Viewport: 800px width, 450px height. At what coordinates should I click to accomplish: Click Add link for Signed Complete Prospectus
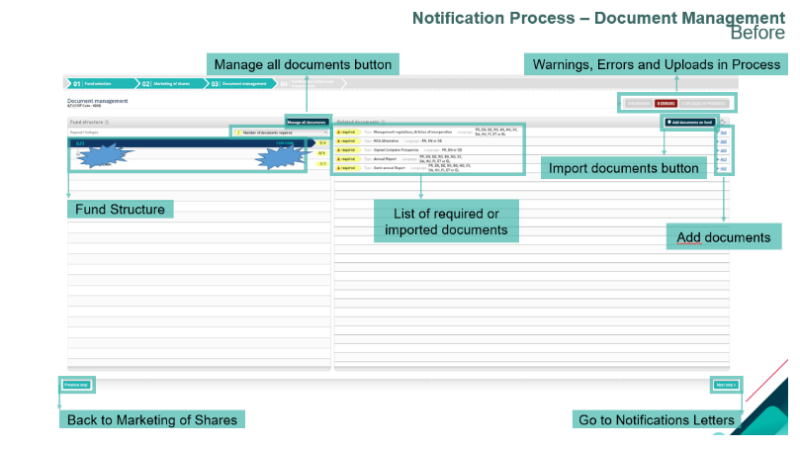coord(723,150)
